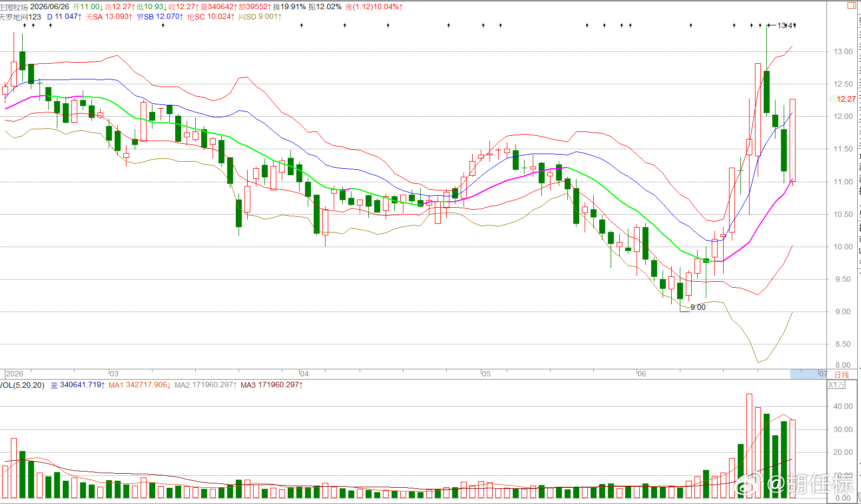Click the latest red volume bar
Image resolution: width=861 pixels, height=504 pixels.
tap(792, 459)
